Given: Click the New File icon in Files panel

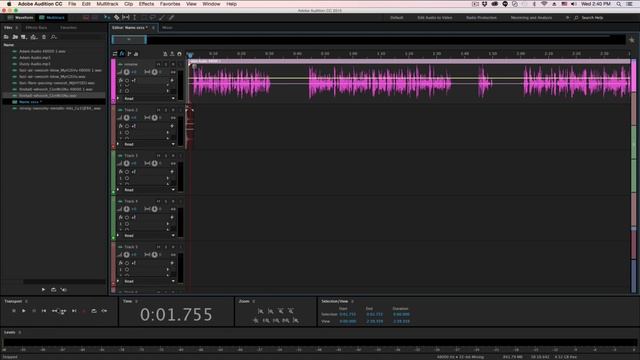Looking at the screenshot, I should point(24,37).
